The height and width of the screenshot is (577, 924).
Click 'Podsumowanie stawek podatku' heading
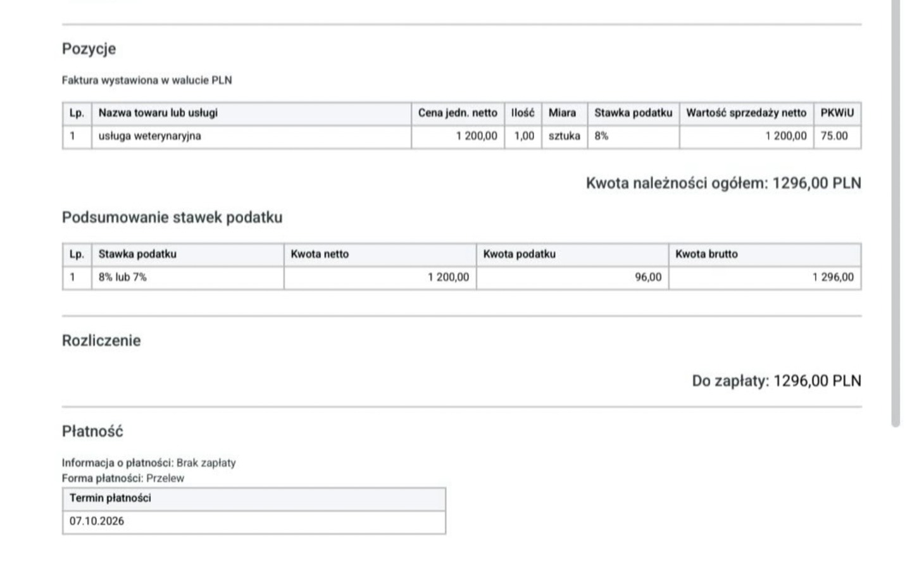pyautogui.click(x=172, y=218)
